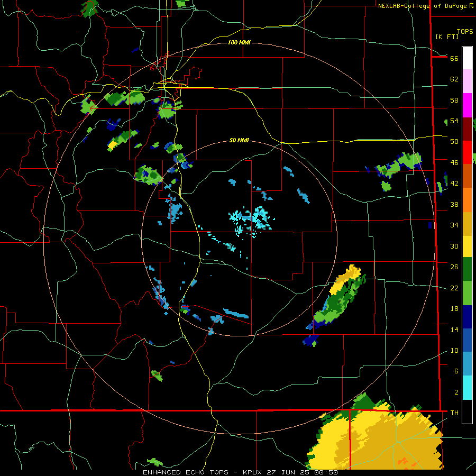Click the legend value 42
The image size is (476, 476).
pyautogui.click(x=454, y=184)
